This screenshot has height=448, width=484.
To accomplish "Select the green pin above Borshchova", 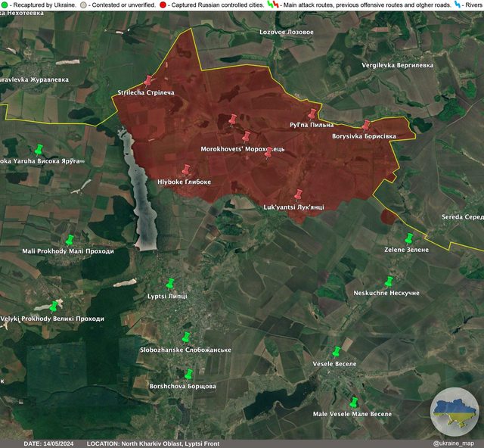I will click(188, 374).
